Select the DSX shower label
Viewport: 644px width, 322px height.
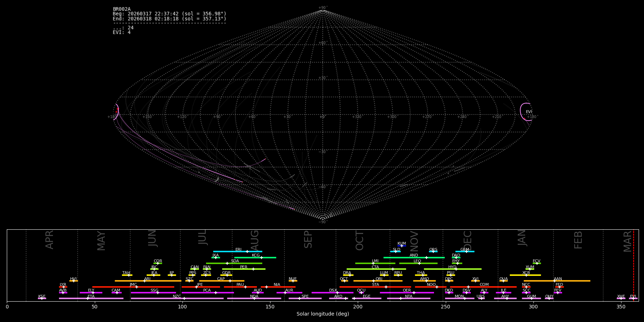[333, 290]
